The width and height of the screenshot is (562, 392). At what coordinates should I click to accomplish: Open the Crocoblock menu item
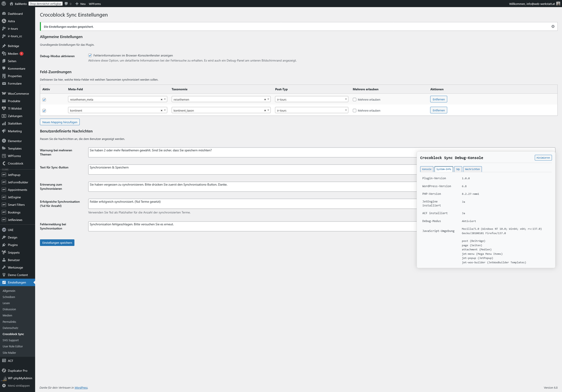click(17, 163)
